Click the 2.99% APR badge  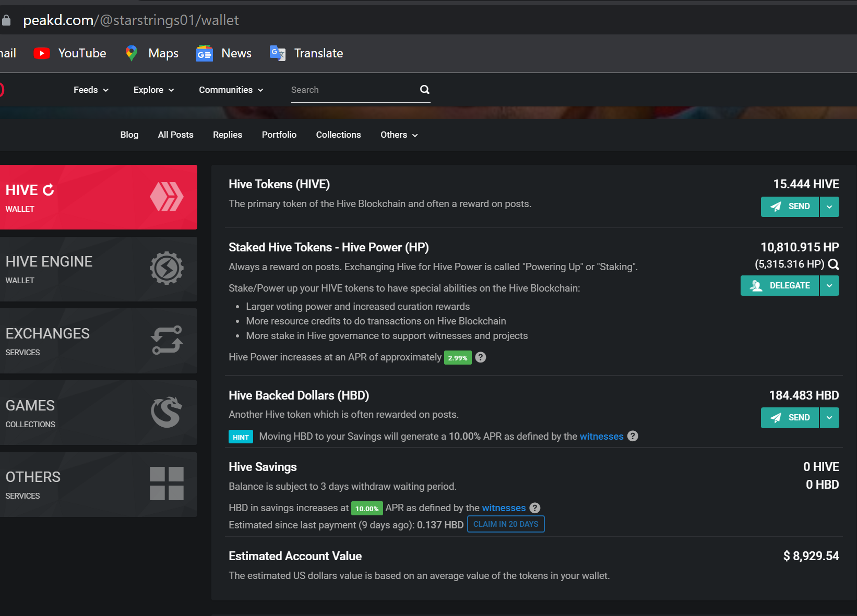[458, 358]
